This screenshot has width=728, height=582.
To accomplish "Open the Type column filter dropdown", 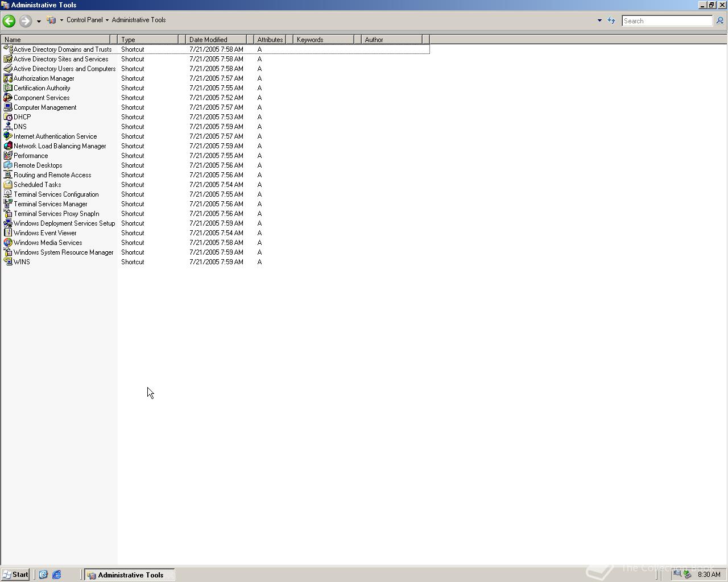I will point(182,39).
